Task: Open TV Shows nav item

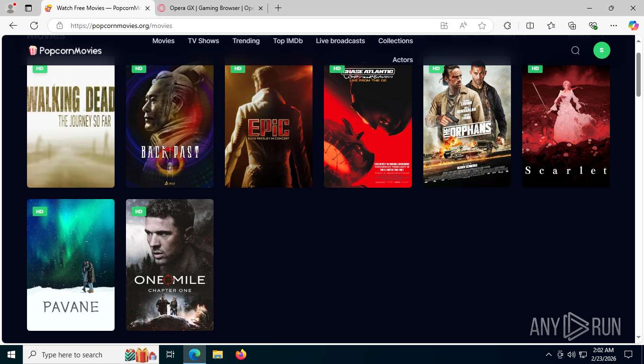Action: 204,41
